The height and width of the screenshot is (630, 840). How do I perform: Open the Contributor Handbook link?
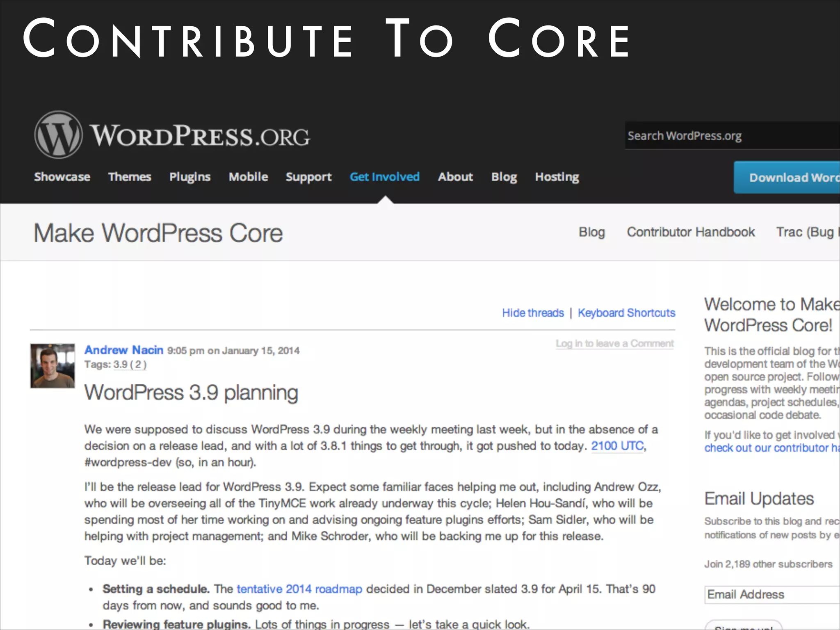click(x=691, y=232)
